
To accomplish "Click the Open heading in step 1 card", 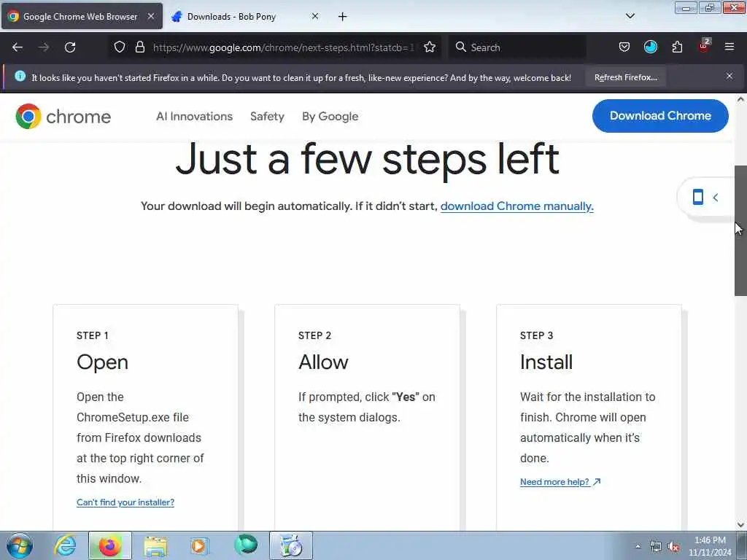I will [102, 362].
